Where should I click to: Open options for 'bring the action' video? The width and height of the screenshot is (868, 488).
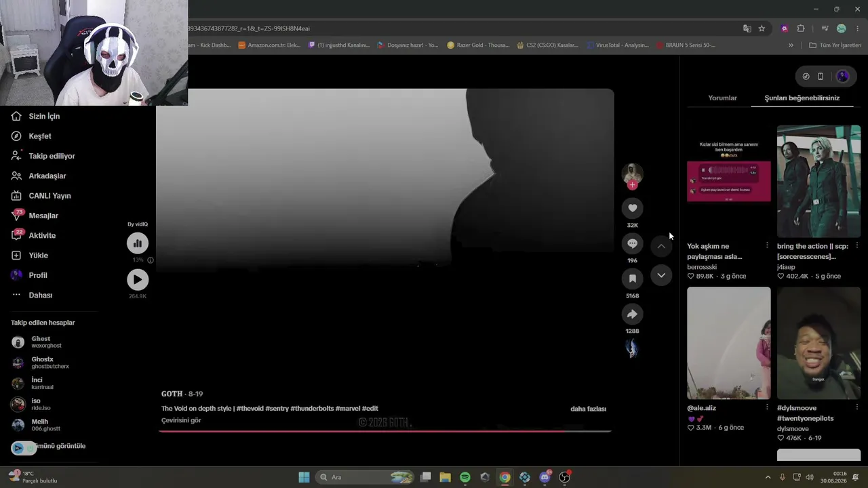pos(857,245)
